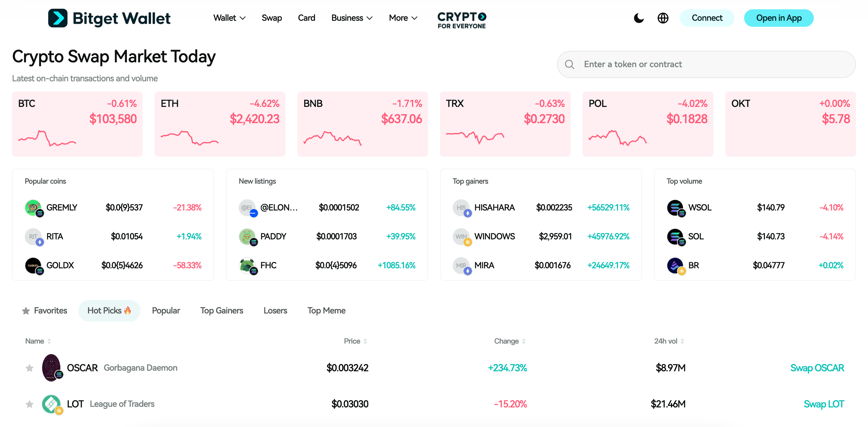Screen dimensions: 868x427
Task: Click the MIRA token icon
Action: pos(461,265)
